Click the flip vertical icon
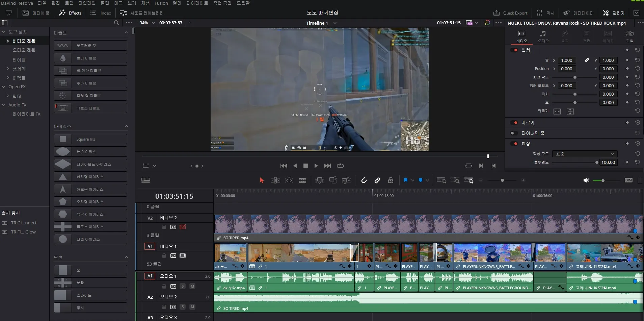Screen dimensions: 644x321 [570, 112]
